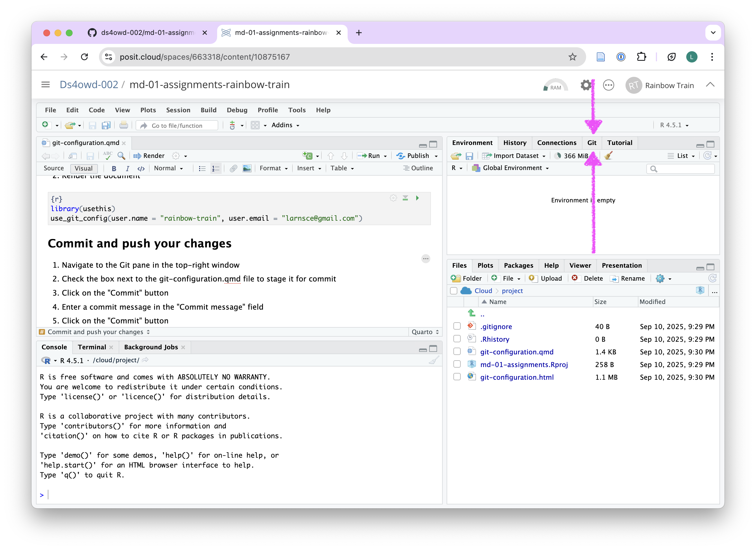This screenshot has height=550, width=756.
Task: Switch to the Git tab
Action: pos(592,143)
